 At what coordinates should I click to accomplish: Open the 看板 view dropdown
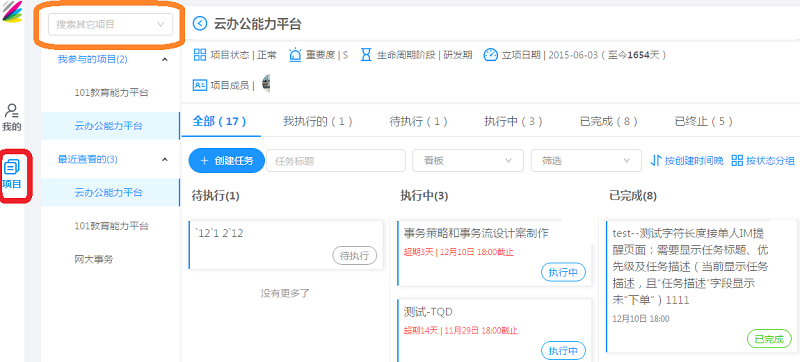468,161
